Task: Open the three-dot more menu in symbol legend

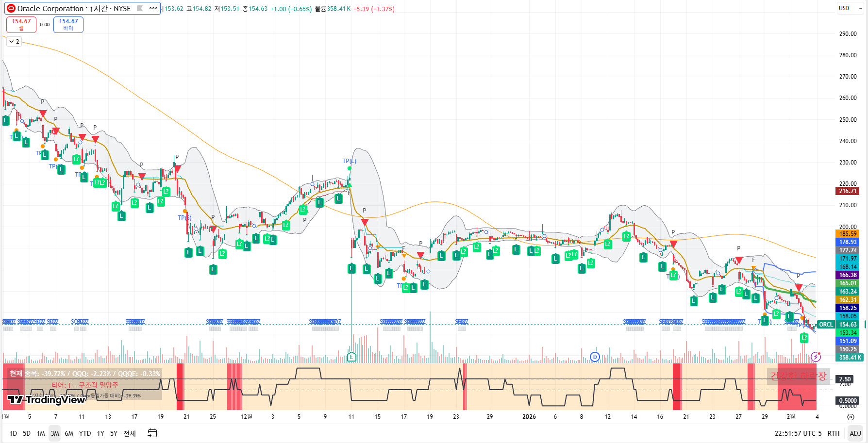Action: [153, 8]
